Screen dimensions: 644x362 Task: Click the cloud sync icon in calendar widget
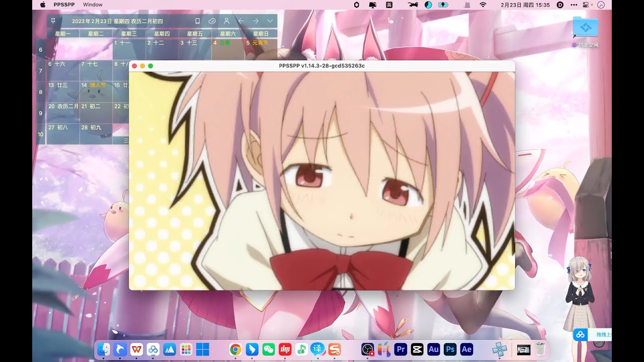tap(212, 21)
